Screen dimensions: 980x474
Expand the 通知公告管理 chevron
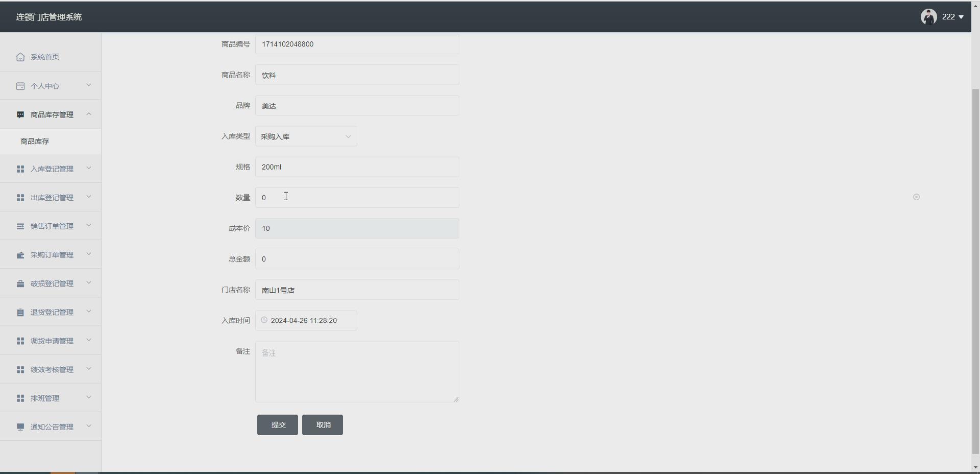point(89,426)
